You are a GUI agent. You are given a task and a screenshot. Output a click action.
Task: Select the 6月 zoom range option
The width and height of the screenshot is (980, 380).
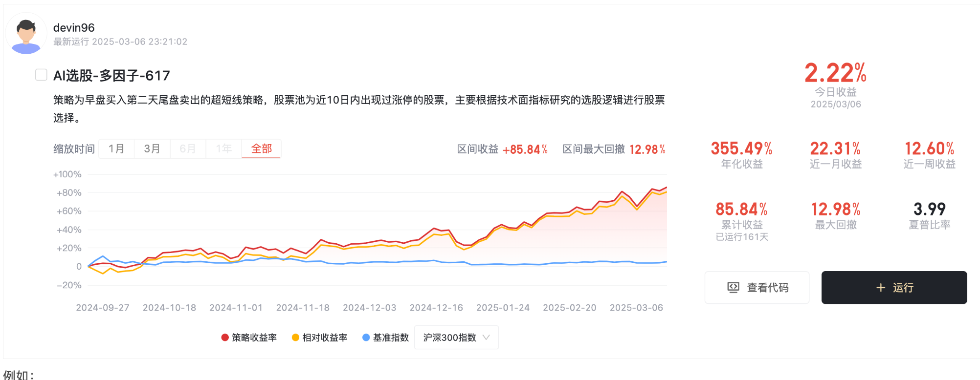point(188,148)
